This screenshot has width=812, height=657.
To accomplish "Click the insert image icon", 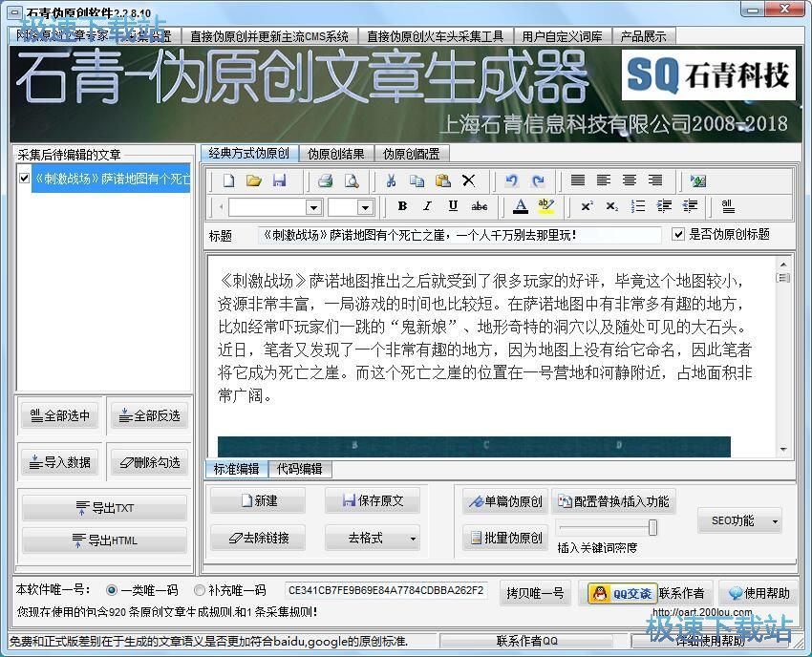I will (x=698, y=180).
